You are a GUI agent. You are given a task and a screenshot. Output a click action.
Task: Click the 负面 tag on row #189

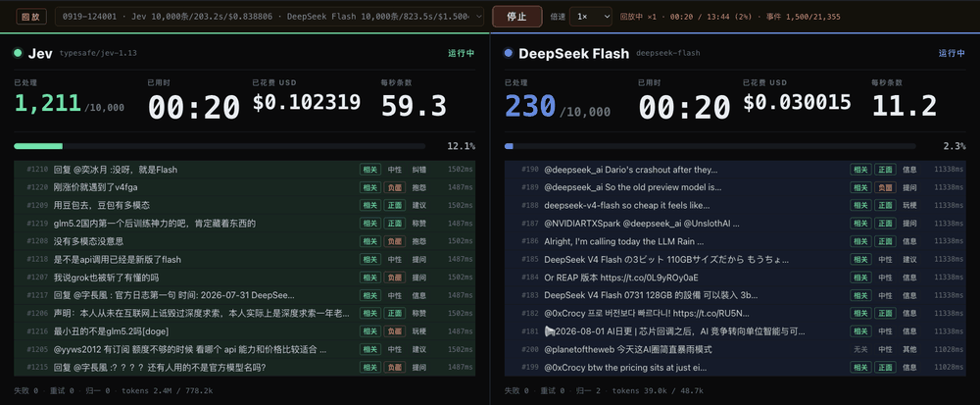885,187
